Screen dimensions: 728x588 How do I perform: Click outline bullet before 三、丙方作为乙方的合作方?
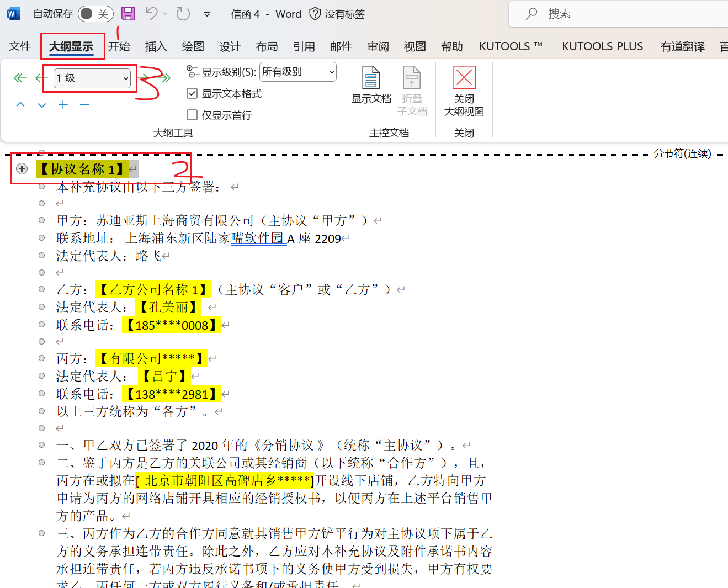tap(41, 533)
